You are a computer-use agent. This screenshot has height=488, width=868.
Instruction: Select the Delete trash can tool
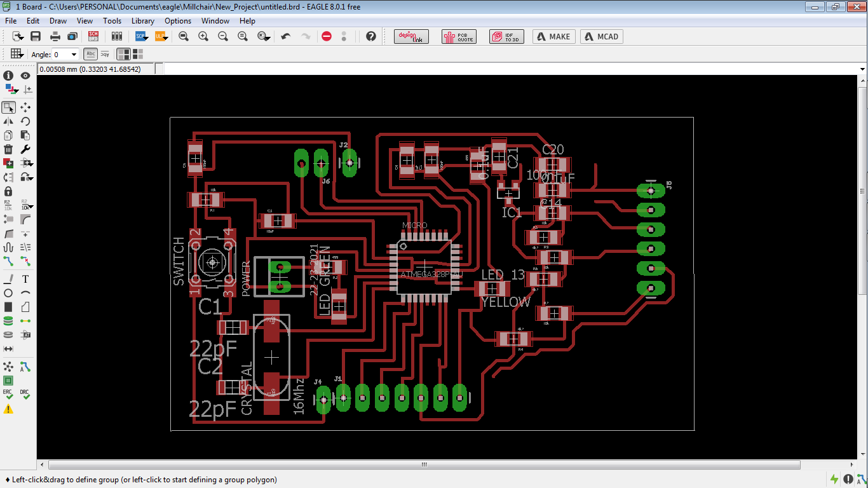point(8,149)
